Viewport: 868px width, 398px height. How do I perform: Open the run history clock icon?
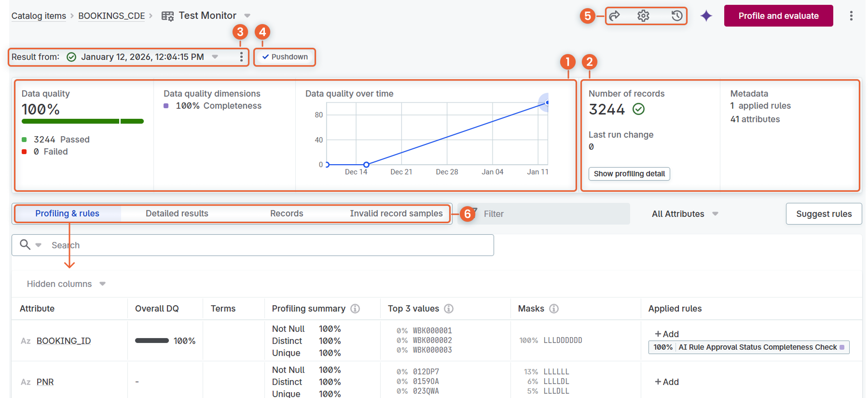click(677, 16)
